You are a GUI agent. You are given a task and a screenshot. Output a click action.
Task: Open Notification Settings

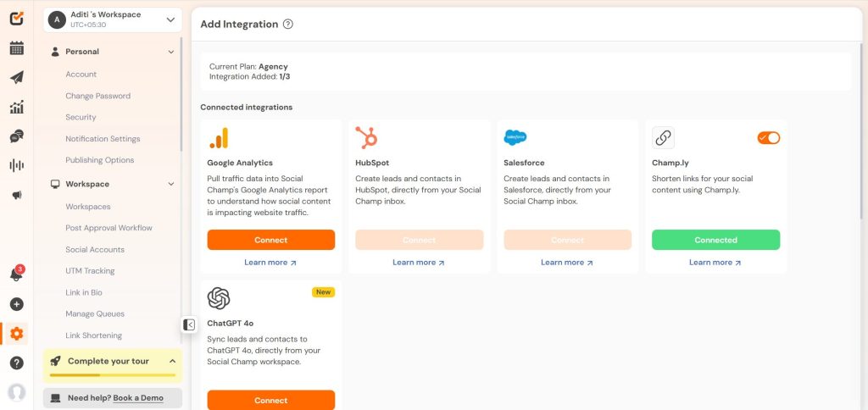tap(103, 139)
